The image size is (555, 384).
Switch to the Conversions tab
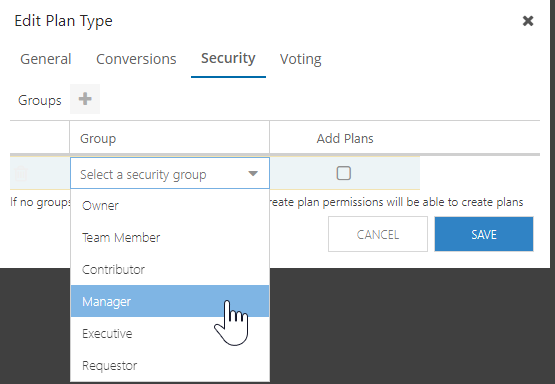[x=136, y=59]
